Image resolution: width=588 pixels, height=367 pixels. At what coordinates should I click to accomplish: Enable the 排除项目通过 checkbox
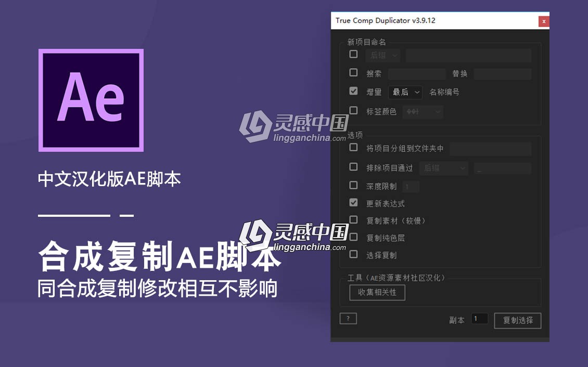[353, 167]
